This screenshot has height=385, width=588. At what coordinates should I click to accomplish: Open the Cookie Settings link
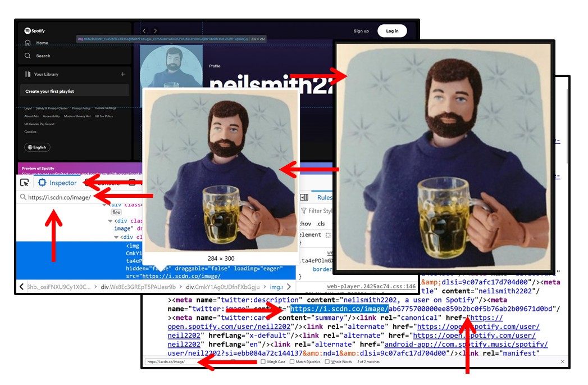[x=106, y=108]
